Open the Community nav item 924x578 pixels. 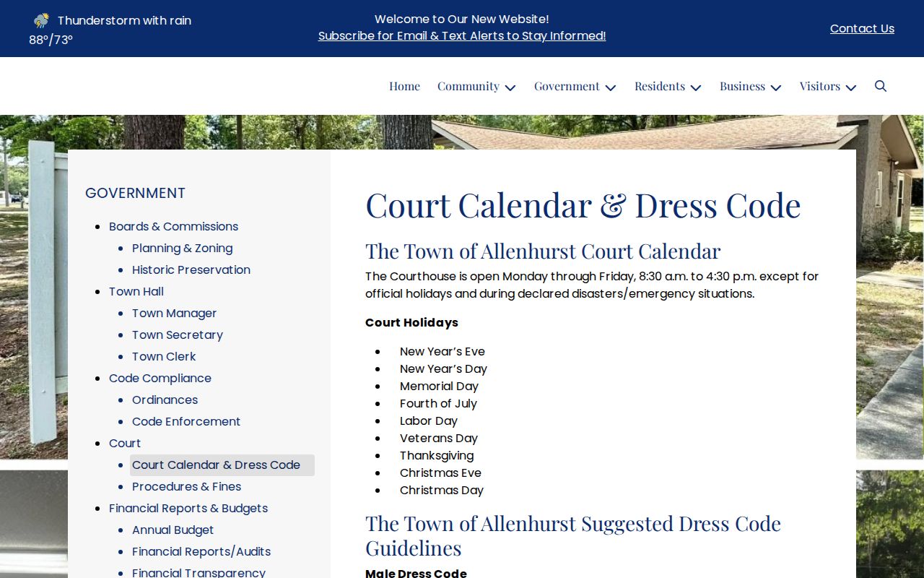468,86
